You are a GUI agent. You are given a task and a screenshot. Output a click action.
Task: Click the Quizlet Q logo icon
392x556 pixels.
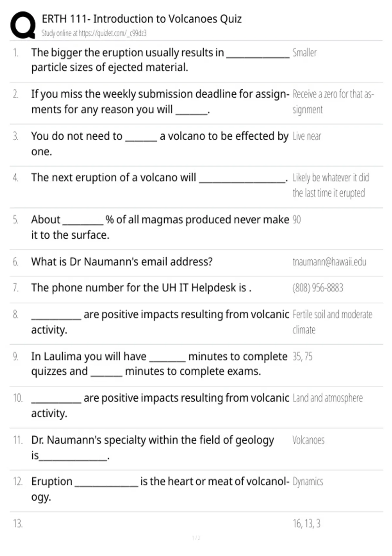coord(23,25)
